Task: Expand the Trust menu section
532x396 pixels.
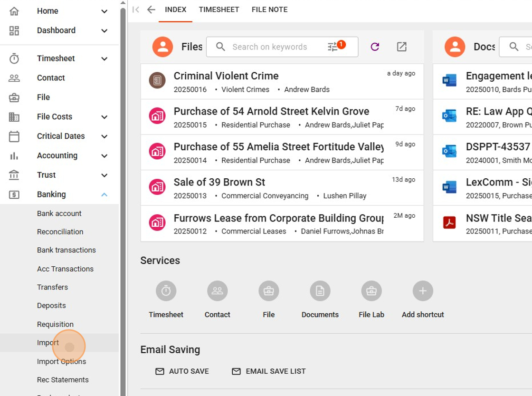Action: (x=104, y=175)
